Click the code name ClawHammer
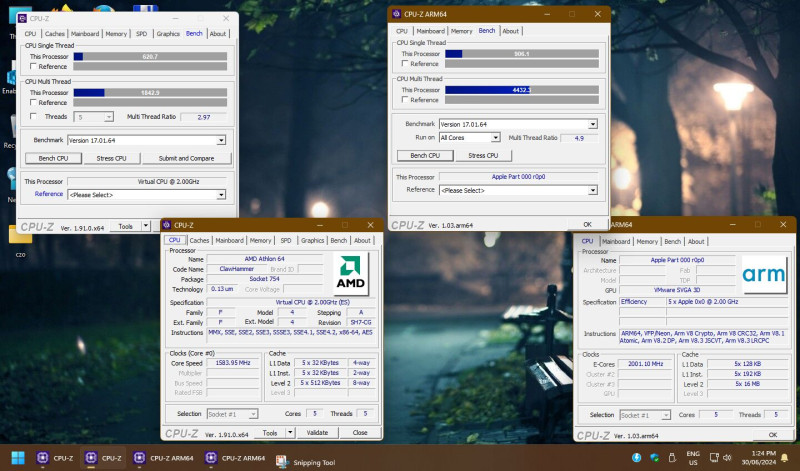The width and height of the screenshot is (800, 471). (236, 269)
